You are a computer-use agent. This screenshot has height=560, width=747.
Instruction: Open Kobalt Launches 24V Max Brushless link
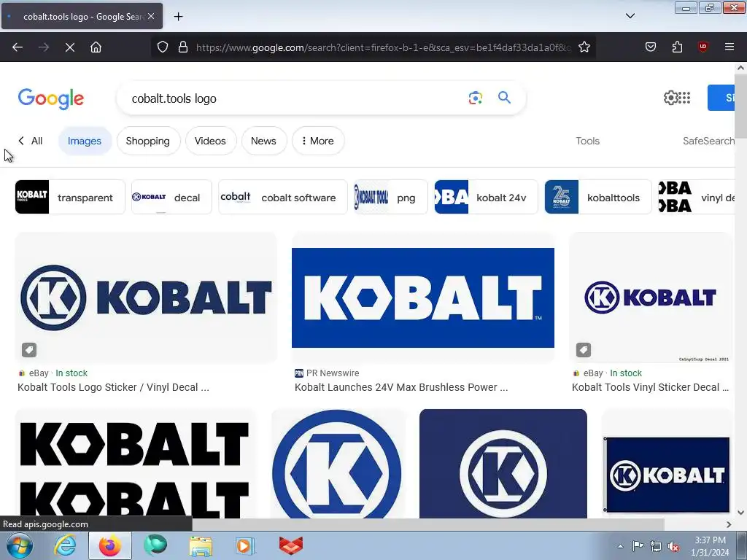pyautogui.click(x=401, y=387)
